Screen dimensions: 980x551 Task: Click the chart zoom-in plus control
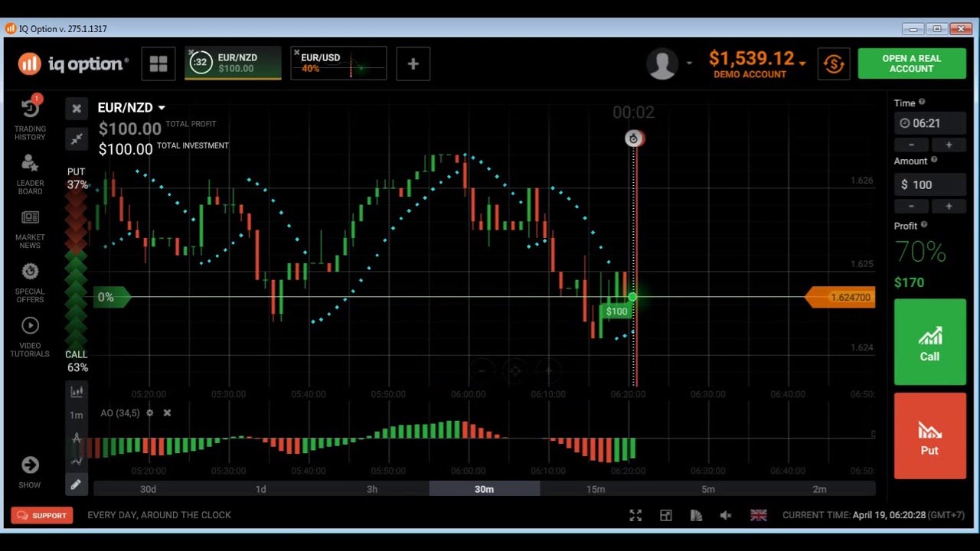[x=548, y=371]
